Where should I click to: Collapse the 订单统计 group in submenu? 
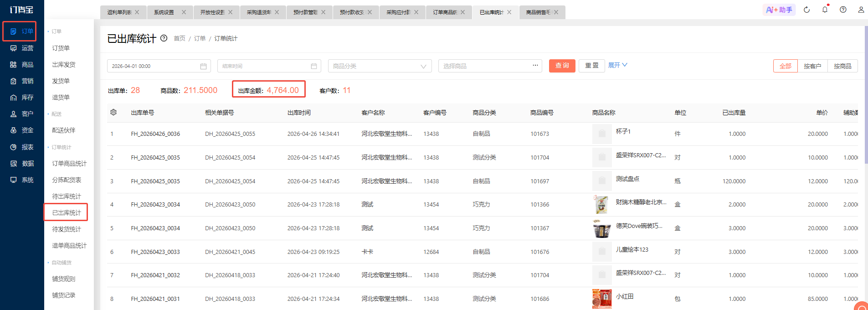click(60, 147)
